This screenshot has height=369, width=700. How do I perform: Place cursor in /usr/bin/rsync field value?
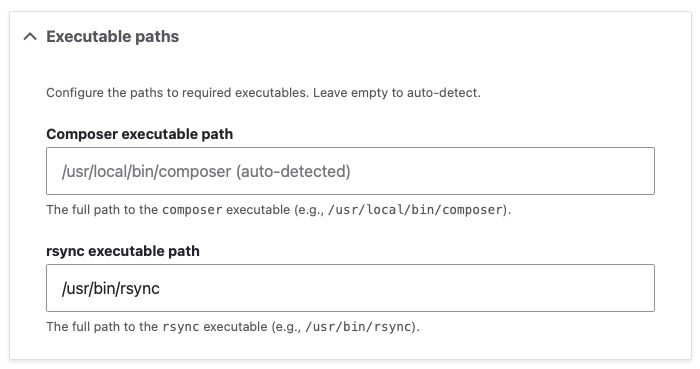point(111,288)
